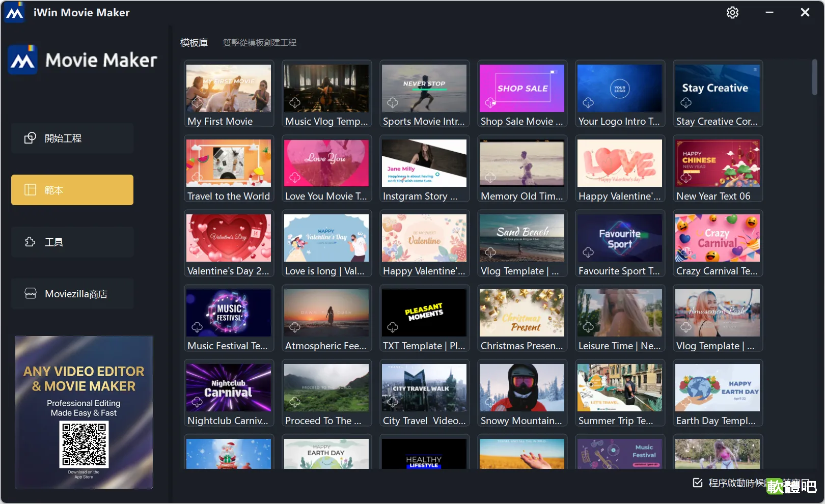Select the Santa Claus snow thumbnail

click(x=229, y=454)
